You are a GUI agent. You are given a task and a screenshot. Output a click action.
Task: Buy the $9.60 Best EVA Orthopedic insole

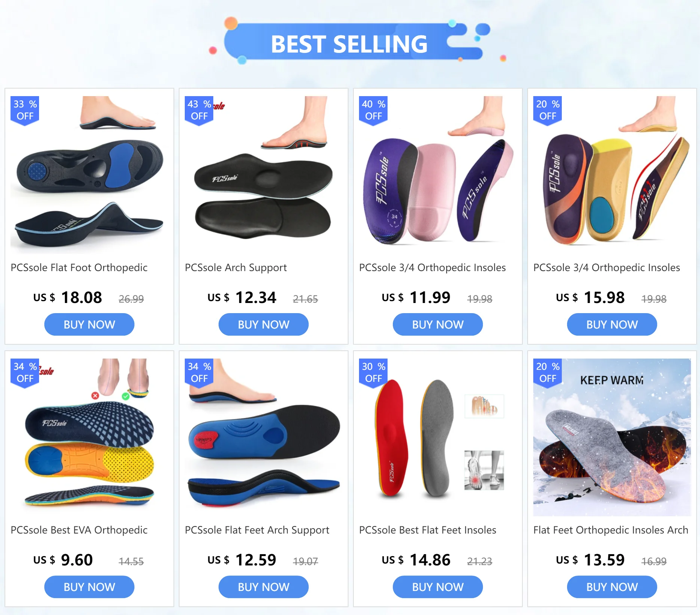click(x=89, y=587)
